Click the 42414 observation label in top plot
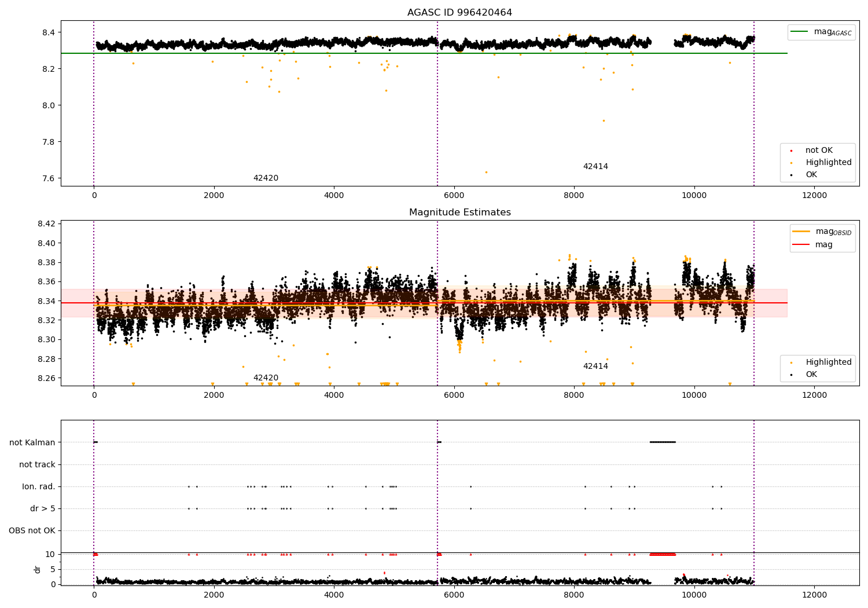 595,167
